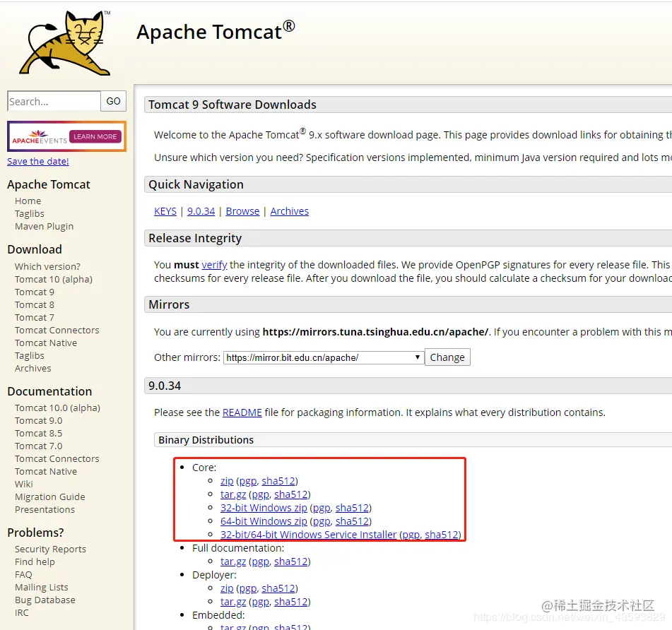This screenshot has width=672, height=630.
Task: Select Tomcat 9 in Download section
Action: coord(35,292)
